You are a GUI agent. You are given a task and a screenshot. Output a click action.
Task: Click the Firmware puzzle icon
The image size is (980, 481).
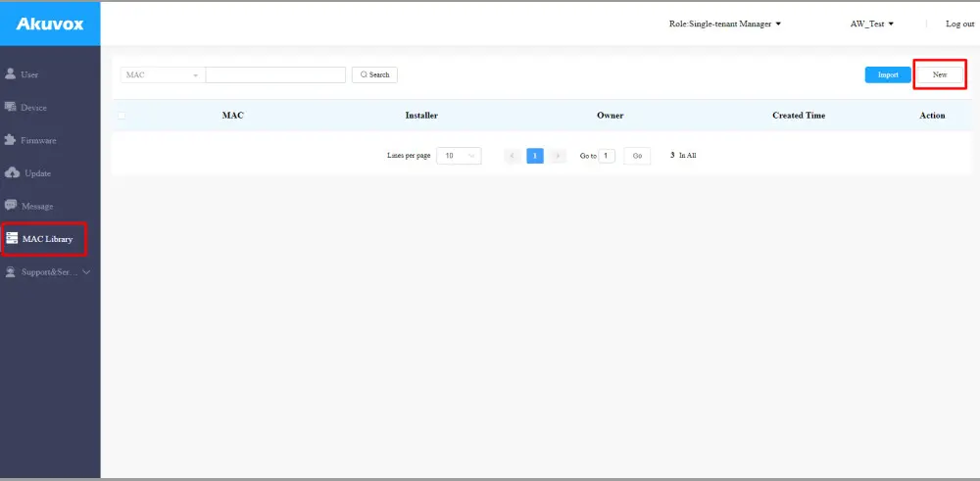tap(10, 140)
